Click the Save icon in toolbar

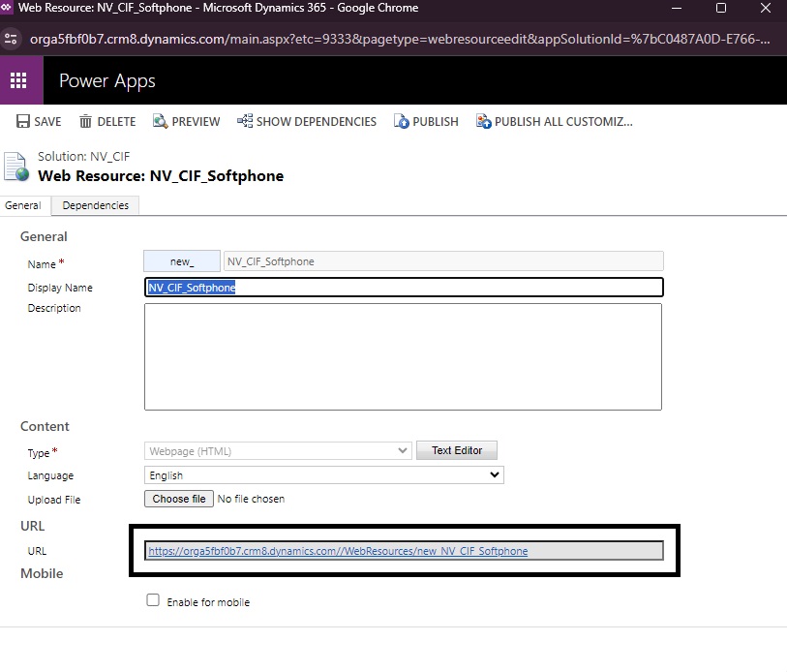click(23, 122)
